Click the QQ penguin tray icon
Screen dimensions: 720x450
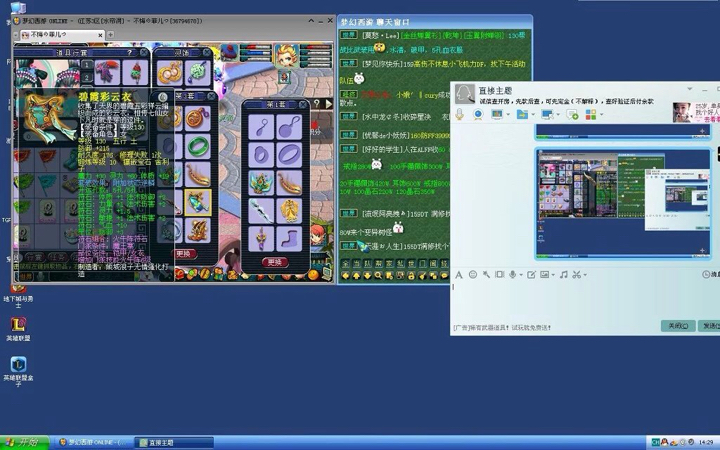665,443
